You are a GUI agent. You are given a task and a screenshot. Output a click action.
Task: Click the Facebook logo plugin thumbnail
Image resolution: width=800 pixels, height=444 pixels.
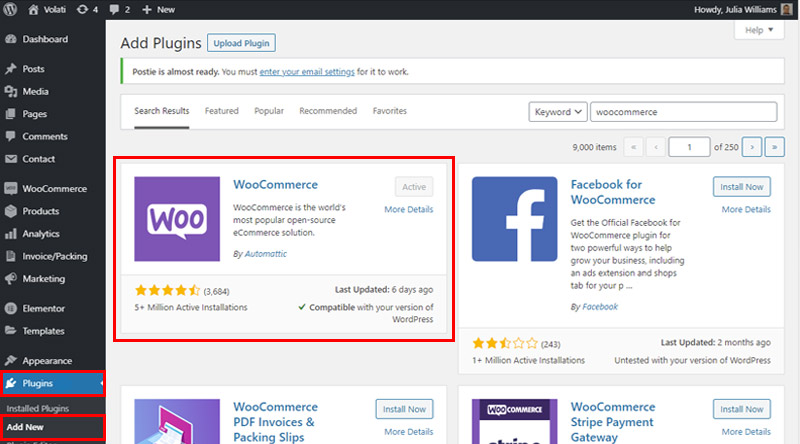coord(514,219)
